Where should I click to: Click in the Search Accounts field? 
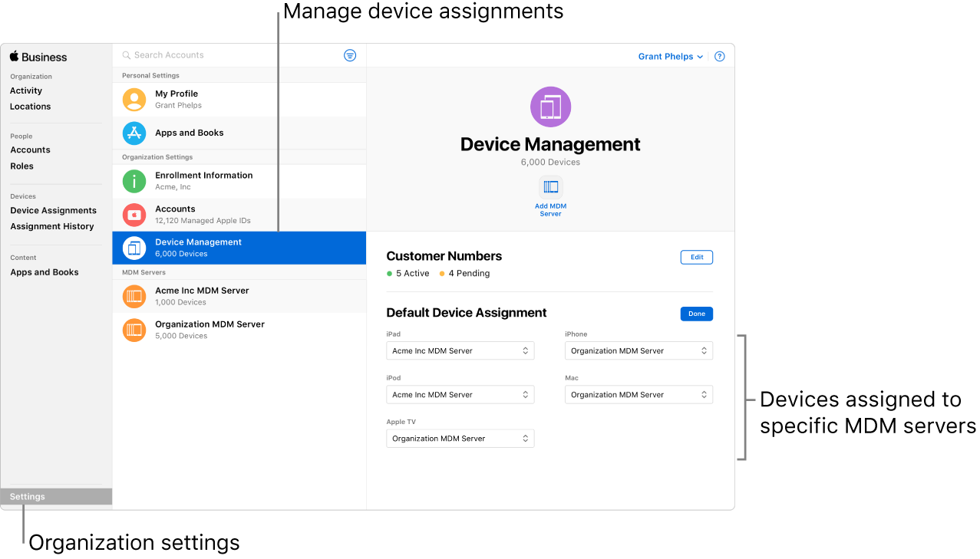click(230, 55)
